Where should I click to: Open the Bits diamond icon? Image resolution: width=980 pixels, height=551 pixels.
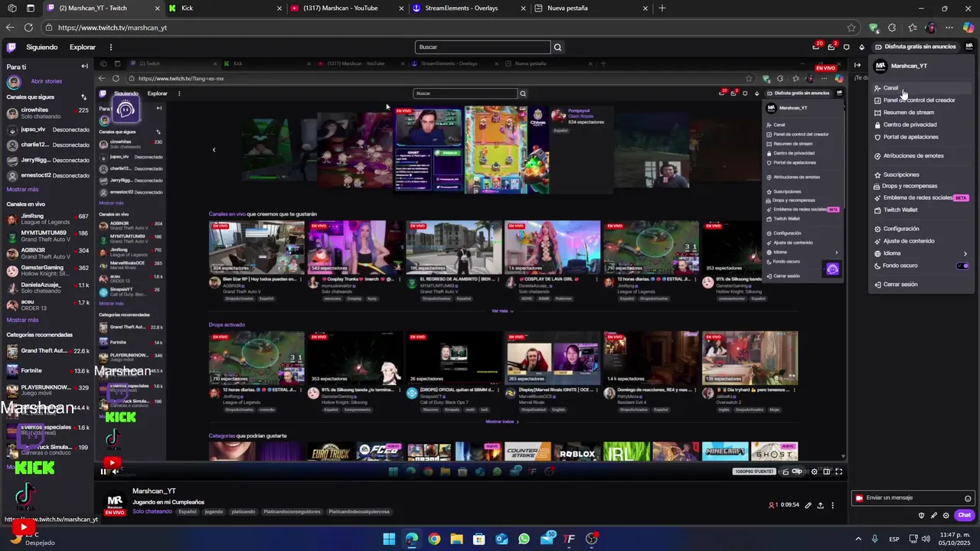click(861, 47)
